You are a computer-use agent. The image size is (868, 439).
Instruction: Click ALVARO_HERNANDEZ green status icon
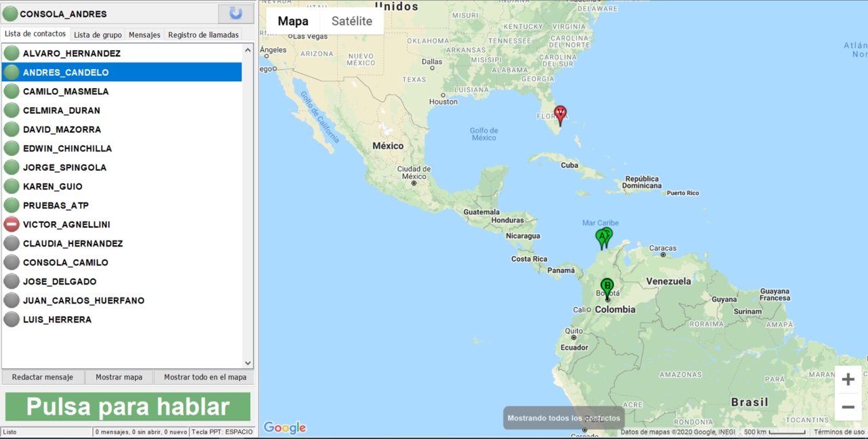12,54
